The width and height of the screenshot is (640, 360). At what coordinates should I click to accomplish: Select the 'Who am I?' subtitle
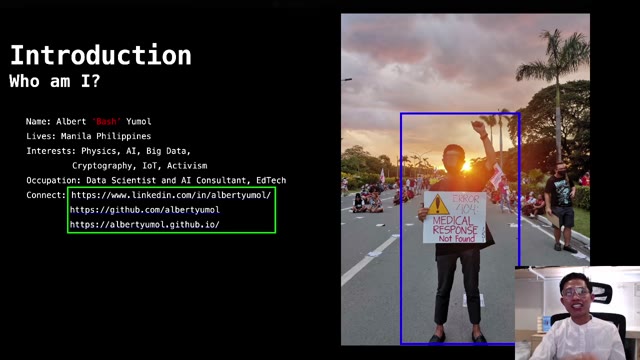(x=55, y=81)
